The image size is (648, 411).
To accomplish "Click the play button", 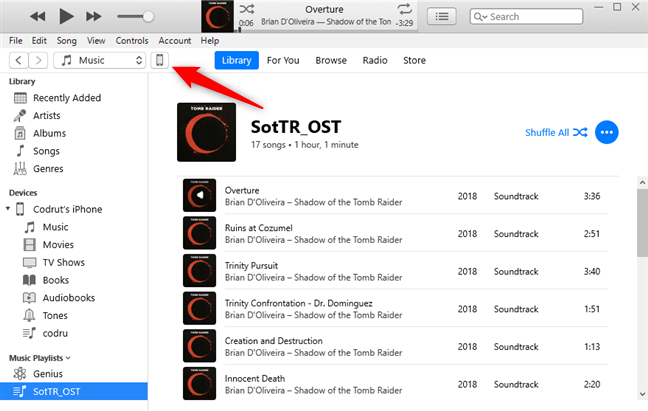I will pos(66,17).
